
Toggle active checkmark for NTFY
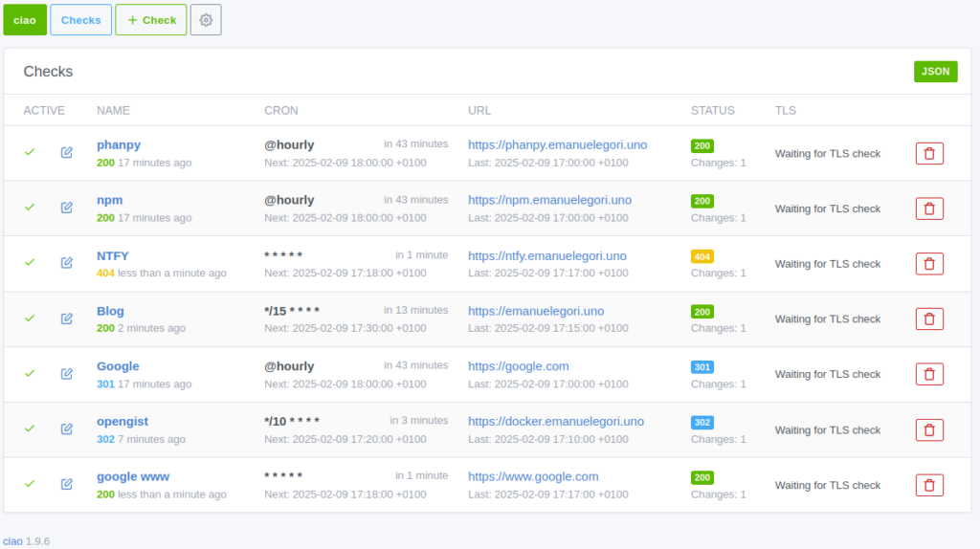30,262
